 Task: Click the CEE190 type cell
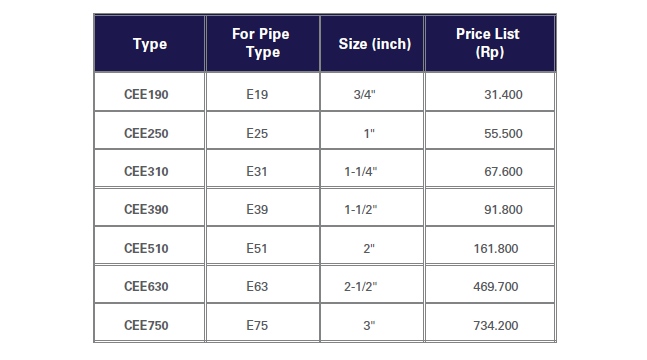click(x=149, y=92)
